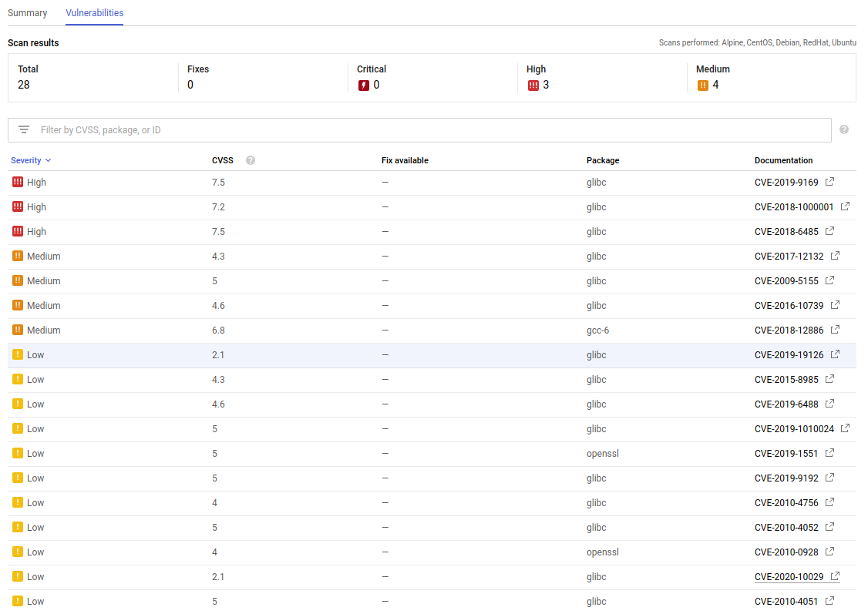The width and height of the screenshot is (868, 614).
Task: Click the filter icon in the search bar
Action: click(24, 129)
